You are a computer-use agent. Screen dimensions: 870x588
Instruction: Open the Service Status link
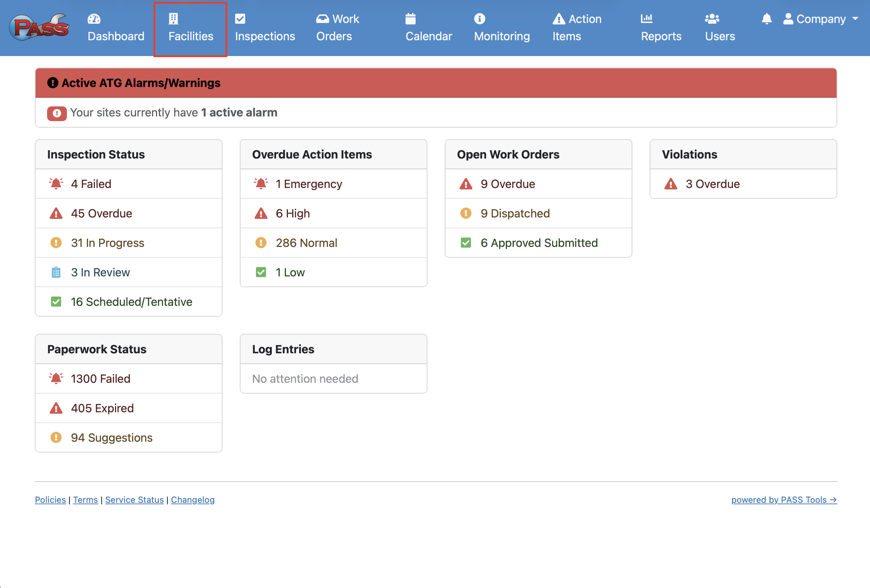[134, 500]
